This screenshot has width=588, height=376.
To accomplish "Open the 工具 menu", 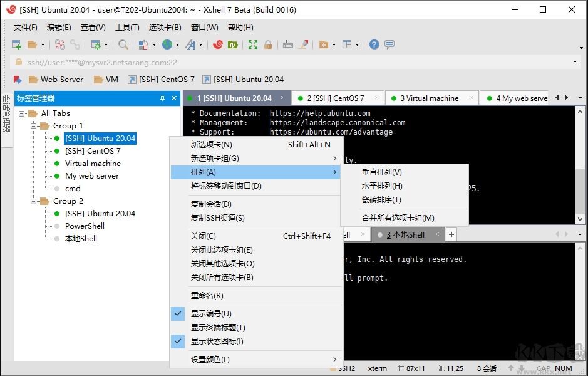I will 126,27.
